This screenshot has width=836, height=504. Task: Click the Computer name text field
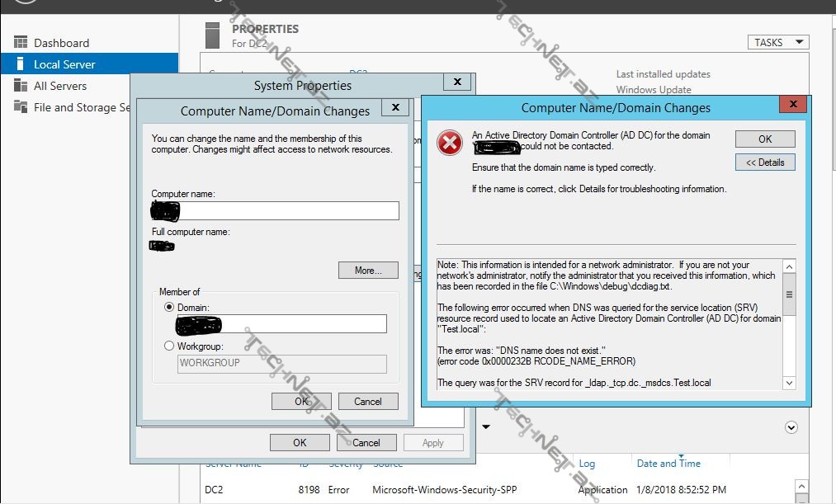(275, 211)
